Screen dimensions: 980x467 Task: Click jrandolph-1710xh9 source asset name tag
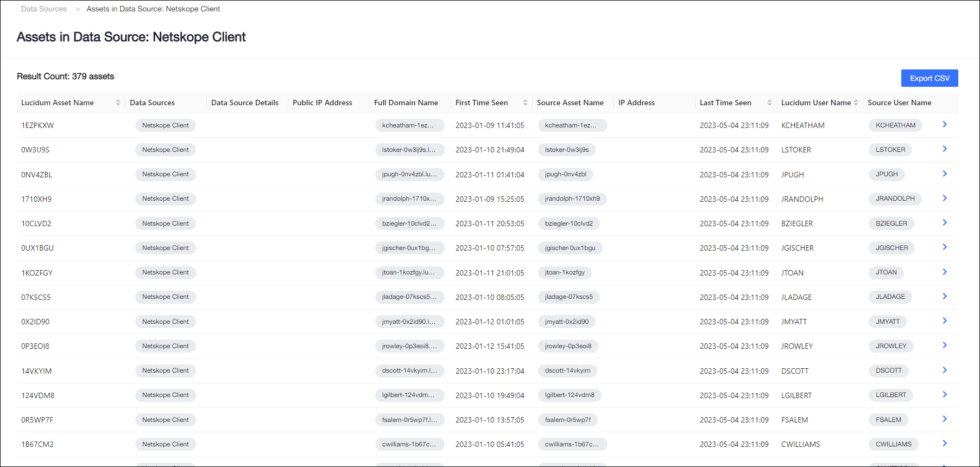572,199
